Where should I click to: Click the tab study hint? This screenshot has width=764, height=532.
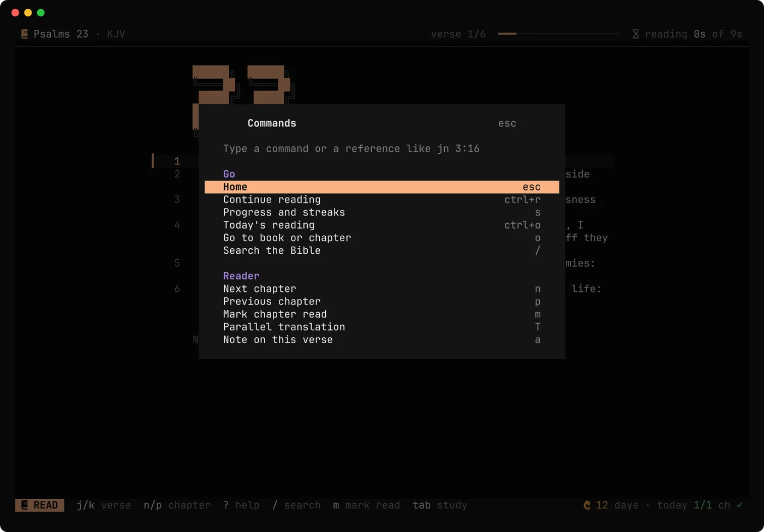pyautogui.click(x=440, y=505)
